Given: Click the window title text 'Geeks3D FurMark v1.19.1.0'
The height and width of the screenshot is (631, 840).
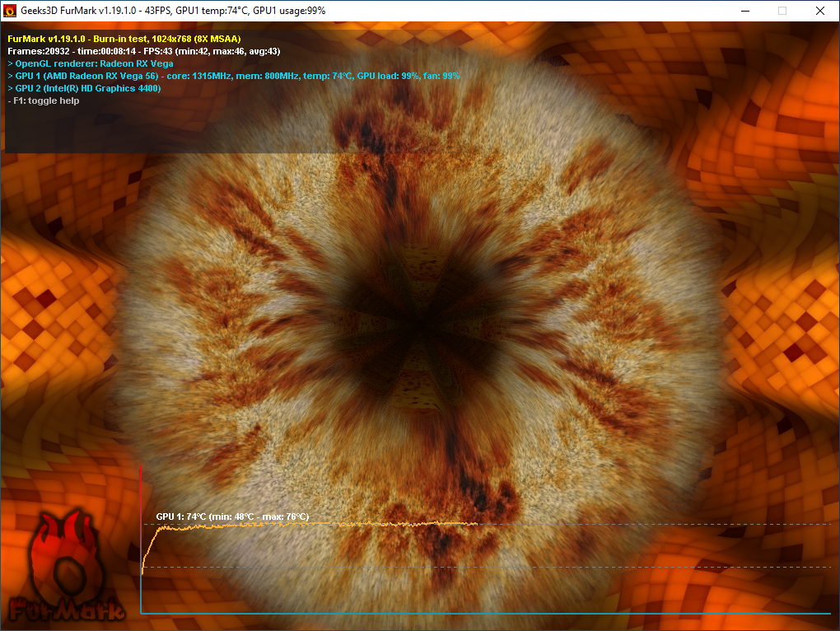Looking at the screenshot, I should 79,11.
